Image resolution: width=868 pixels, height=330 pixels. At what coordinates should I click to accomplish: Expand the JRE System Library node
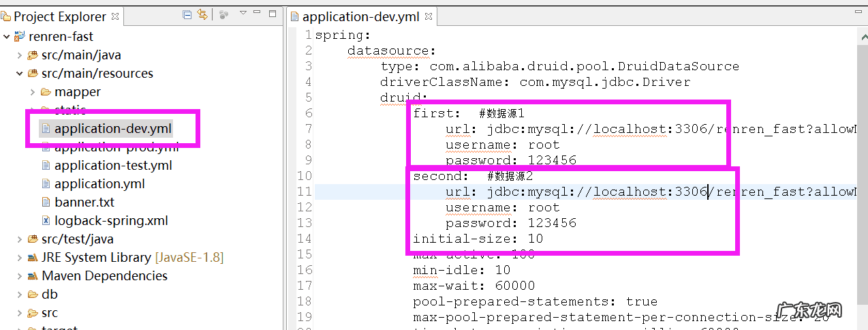point(20,257)
